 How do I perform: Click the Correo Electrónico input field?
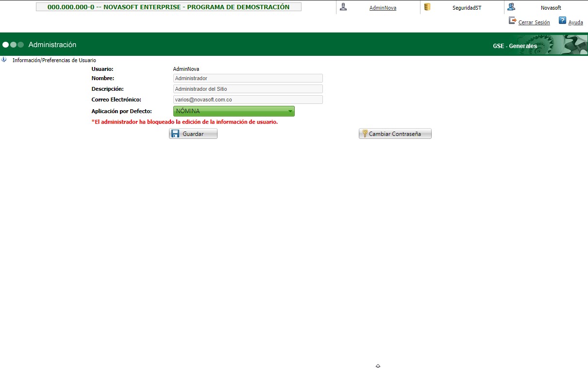click(248, 100)
